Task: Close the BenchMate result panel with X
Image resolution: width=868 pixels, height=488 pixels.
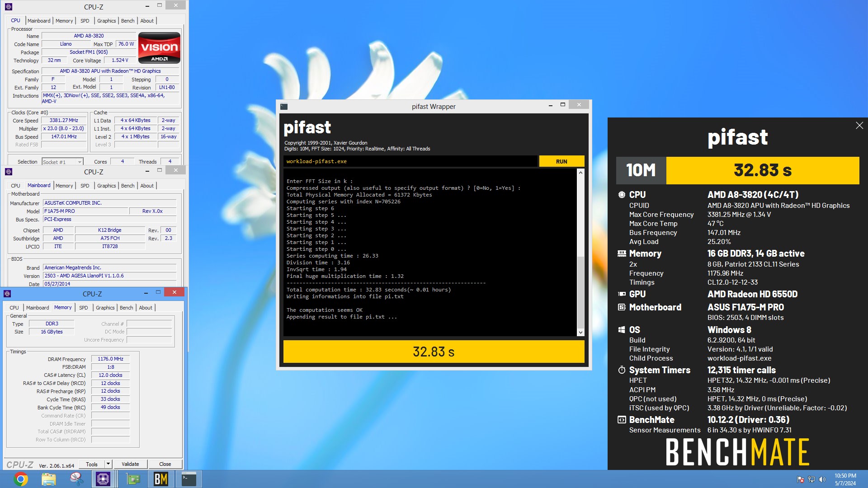Action: (x=859, y=126)
